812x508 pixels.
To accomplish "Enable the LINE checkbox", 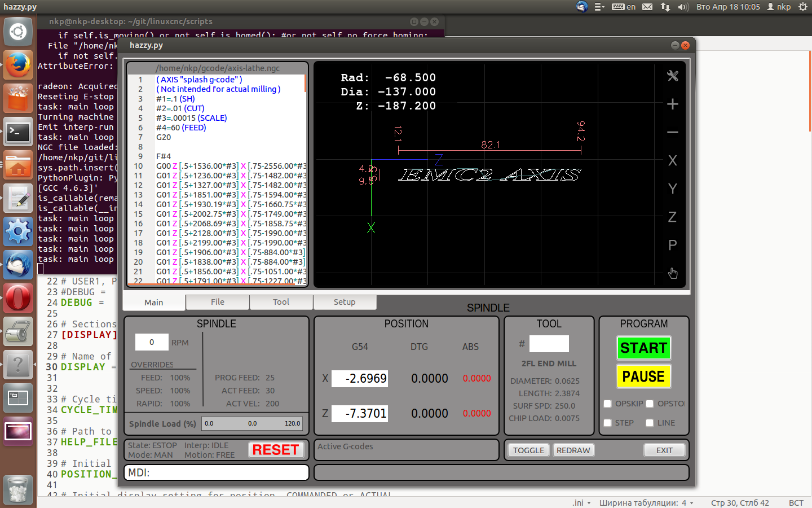I will click(x=650, y=423).
